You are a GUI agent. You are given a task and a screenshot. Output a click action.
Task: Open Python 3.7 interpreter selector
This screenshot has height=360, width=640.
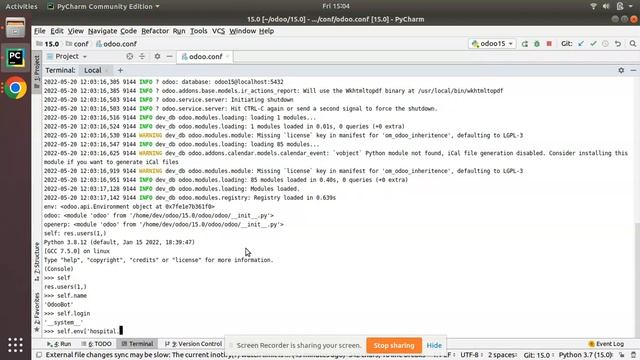(586, 355)
